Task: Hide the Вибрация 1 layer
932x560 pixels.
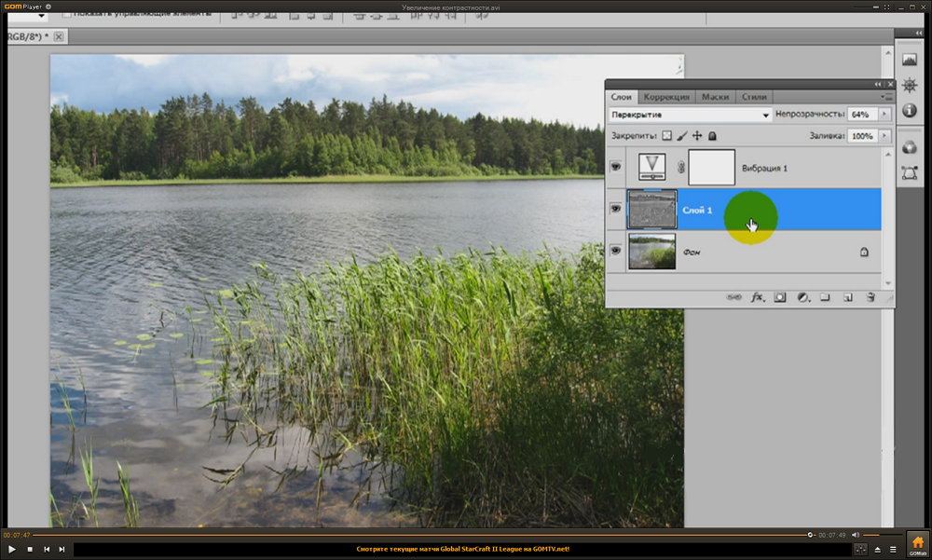Action: pos(615,167)
